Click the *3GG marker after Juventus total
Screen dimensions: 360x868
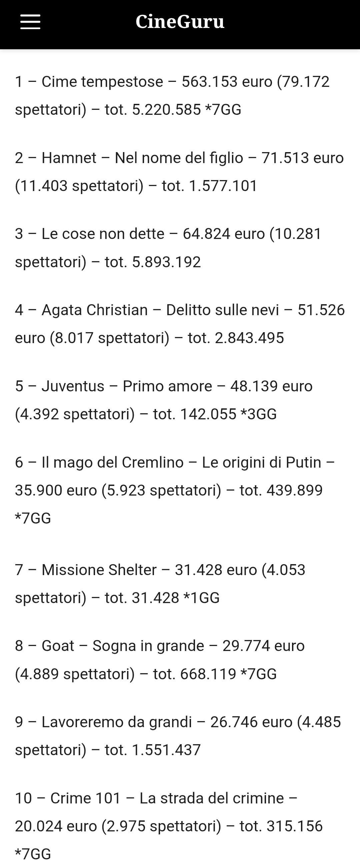click(258, 414)
